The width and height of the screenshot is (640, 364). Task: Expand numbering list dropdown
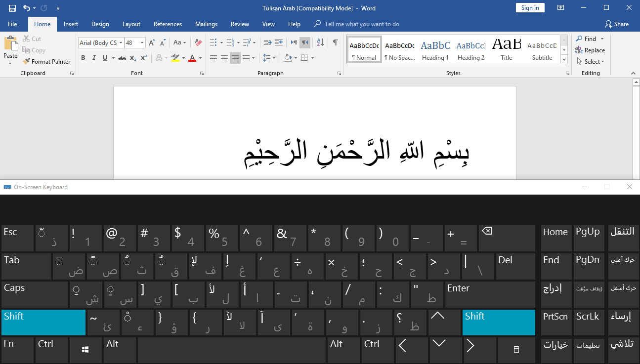238,42
